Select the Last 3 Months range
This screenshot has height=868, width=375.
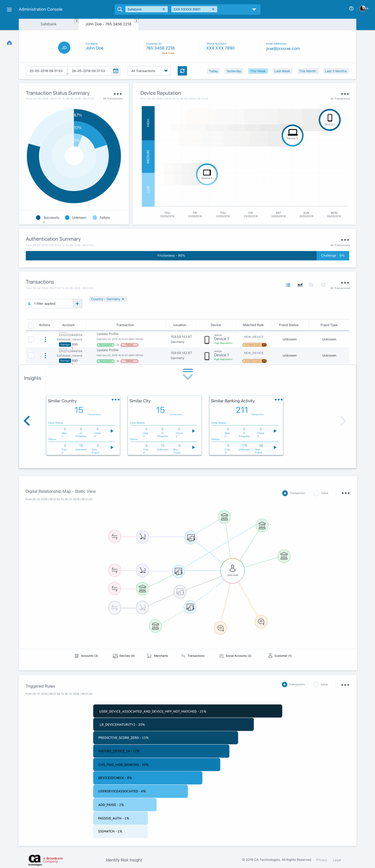336,71
